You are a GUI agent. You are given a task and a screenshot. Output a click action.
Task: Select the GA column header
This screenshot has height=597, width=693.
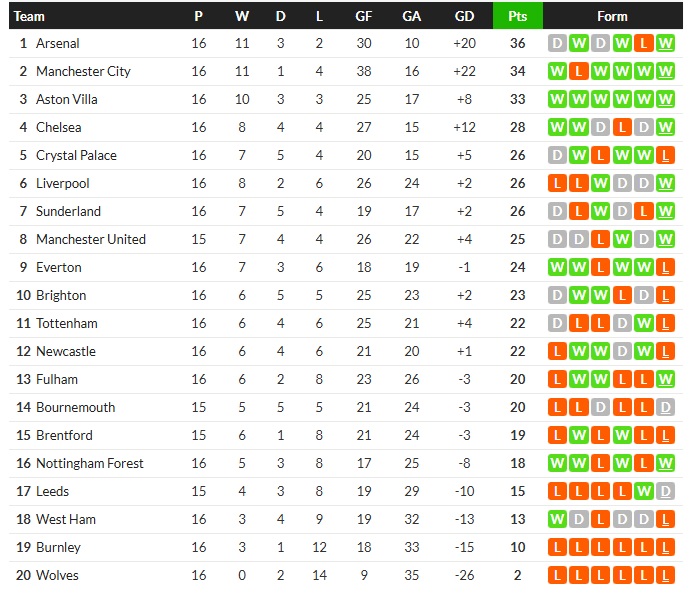(411, 16)
